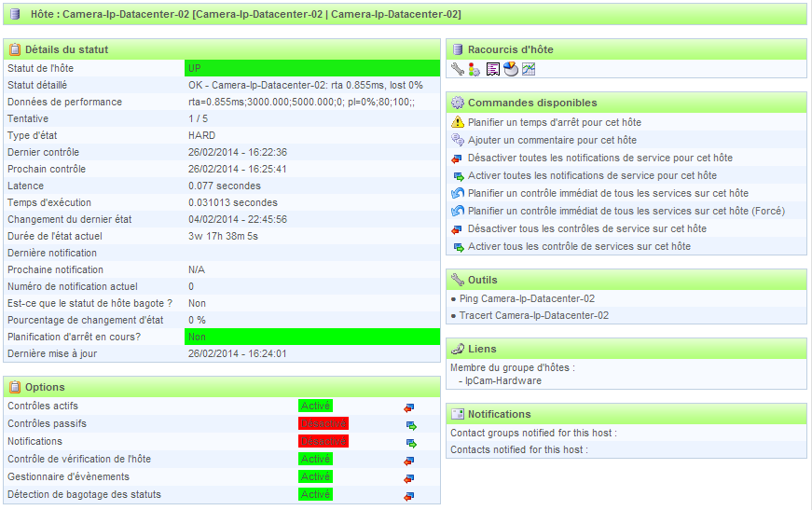
Task: Click the state type value 'HARD'
Action: coord(202,135)
